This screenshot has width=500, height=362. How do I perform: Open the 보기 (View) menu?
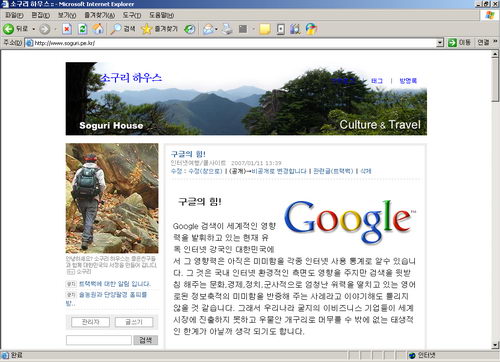pyautogui.click(x=67, y=15)
